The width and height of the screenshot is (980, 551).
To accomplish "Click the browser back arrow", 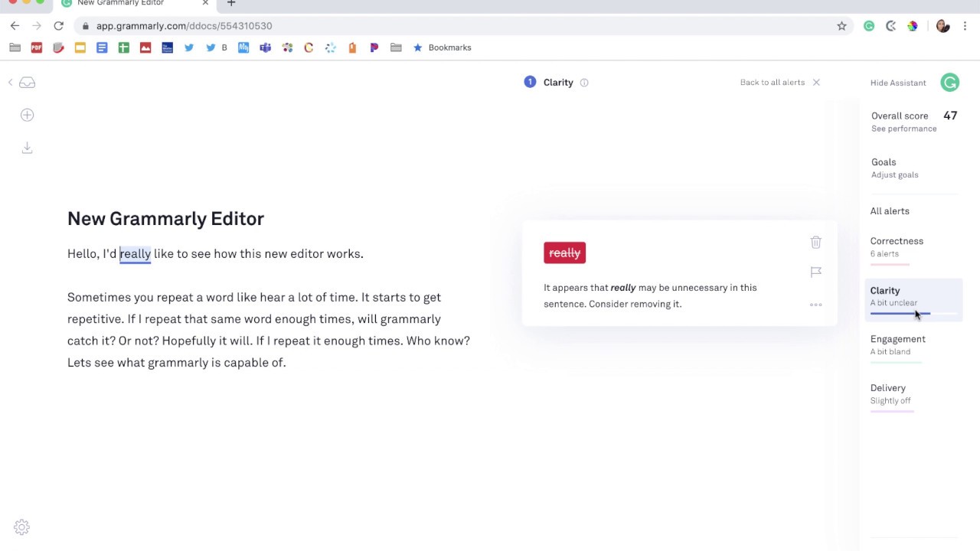I will [15, 26].
